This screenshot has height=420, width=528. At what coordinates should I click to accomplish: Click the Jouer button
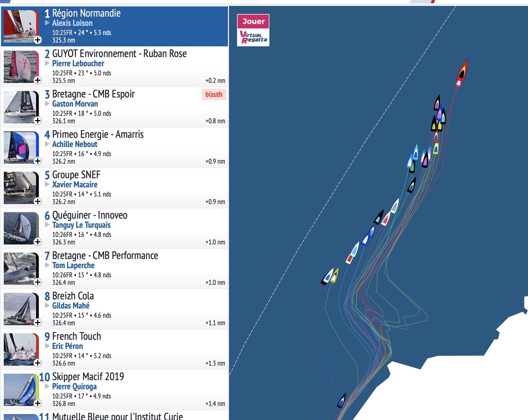[253, 22]
